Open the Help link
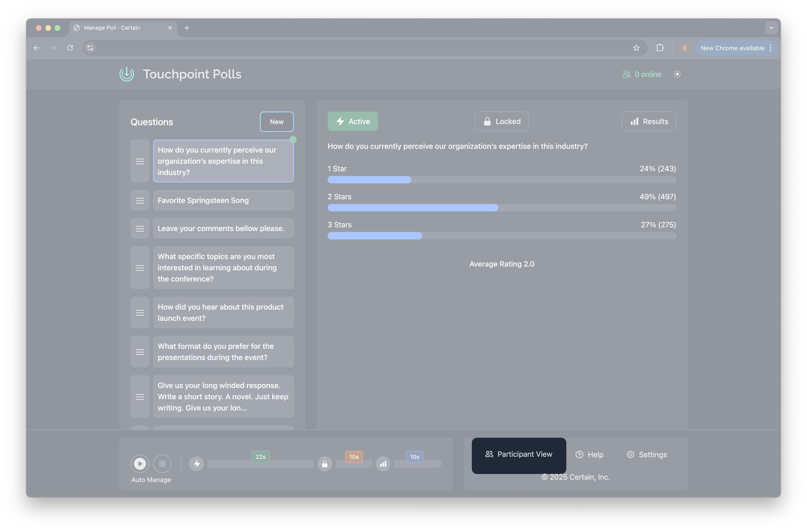Viewport: 807px width, 532px height. pyautogui.click(x=589, y=455)
